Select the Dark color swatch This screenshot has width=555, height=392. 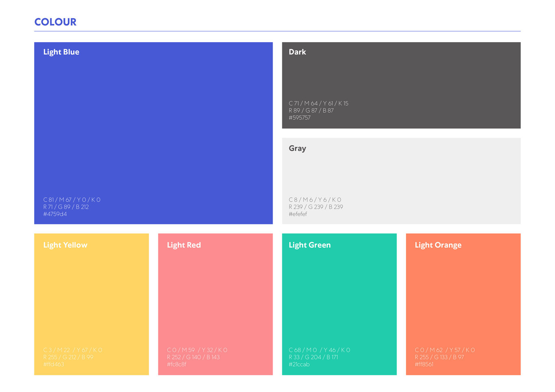401,85
